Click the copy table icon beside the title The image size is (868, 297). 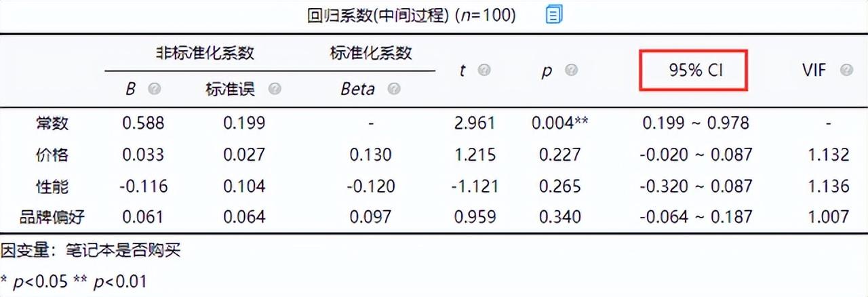(554, 15)
